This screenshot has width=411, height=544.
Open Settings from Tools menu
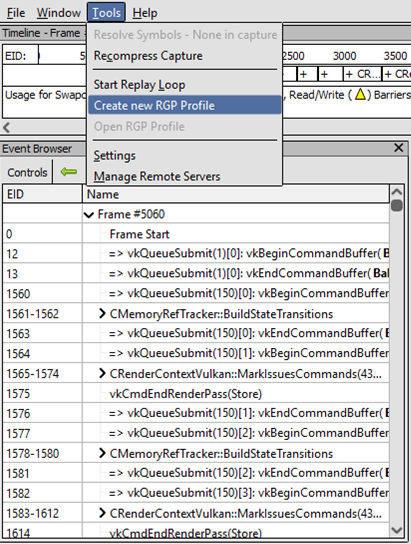pos(185,155)
